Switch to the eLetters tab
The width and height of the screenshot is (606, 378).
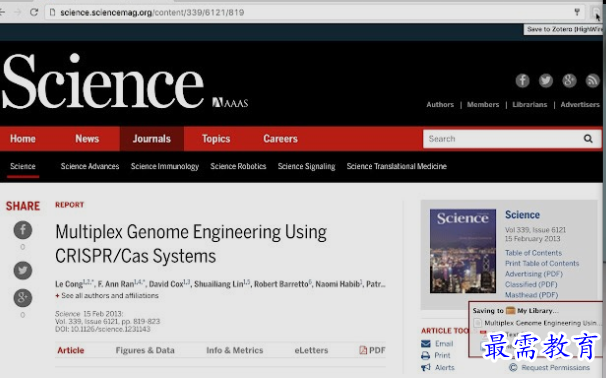(311, 350)
